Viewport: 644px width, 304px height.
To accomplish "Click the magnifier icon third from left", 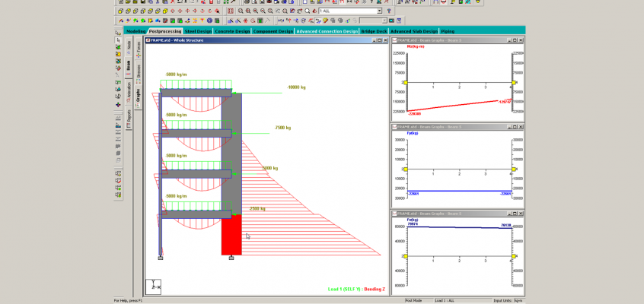I will tap(256, 11).
